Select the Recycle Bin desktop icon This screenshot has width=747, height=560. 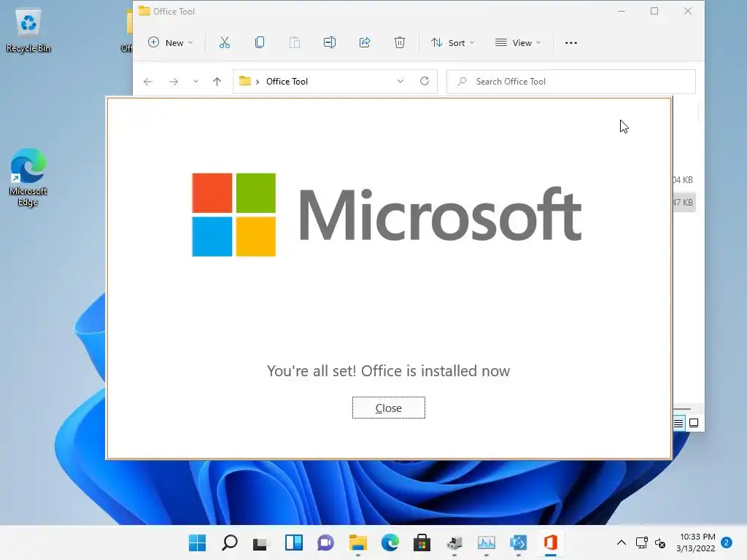[28, 30]
